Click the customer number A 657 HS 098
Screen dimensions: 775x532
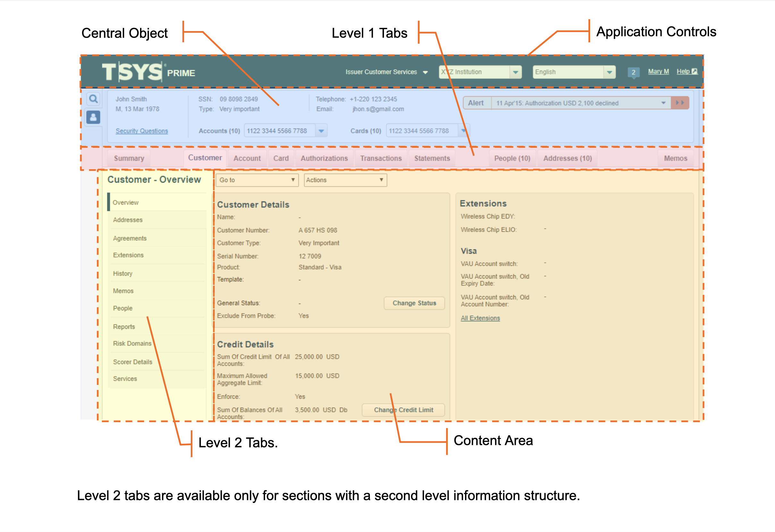point(318,230)
